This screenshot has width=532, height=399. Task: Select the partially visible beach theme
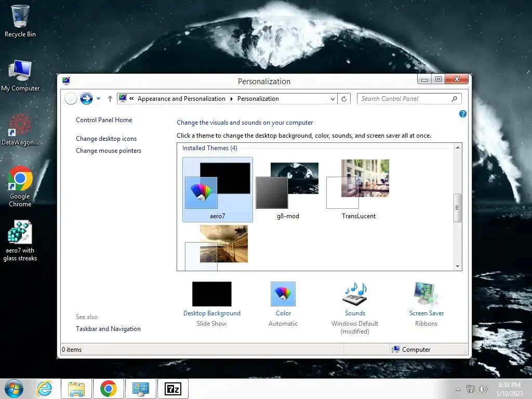[x=217, y=247]
